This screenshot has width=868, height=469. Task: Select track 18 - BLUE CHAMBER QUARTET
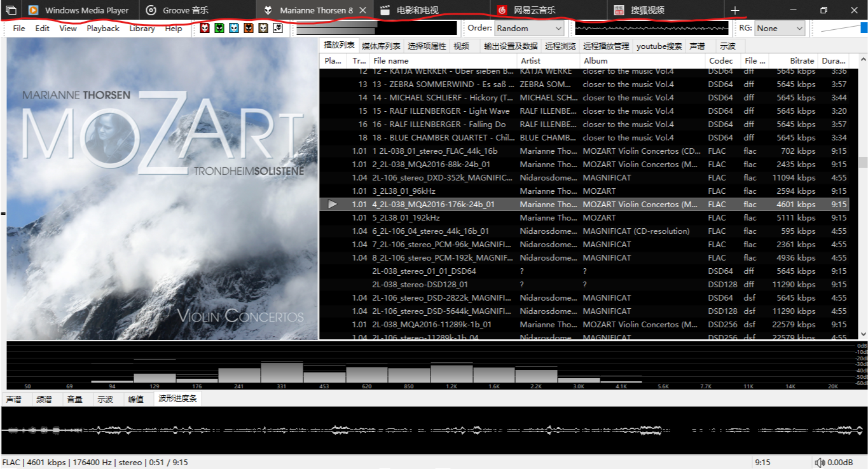pyautogui.click(x=584, y=137)
